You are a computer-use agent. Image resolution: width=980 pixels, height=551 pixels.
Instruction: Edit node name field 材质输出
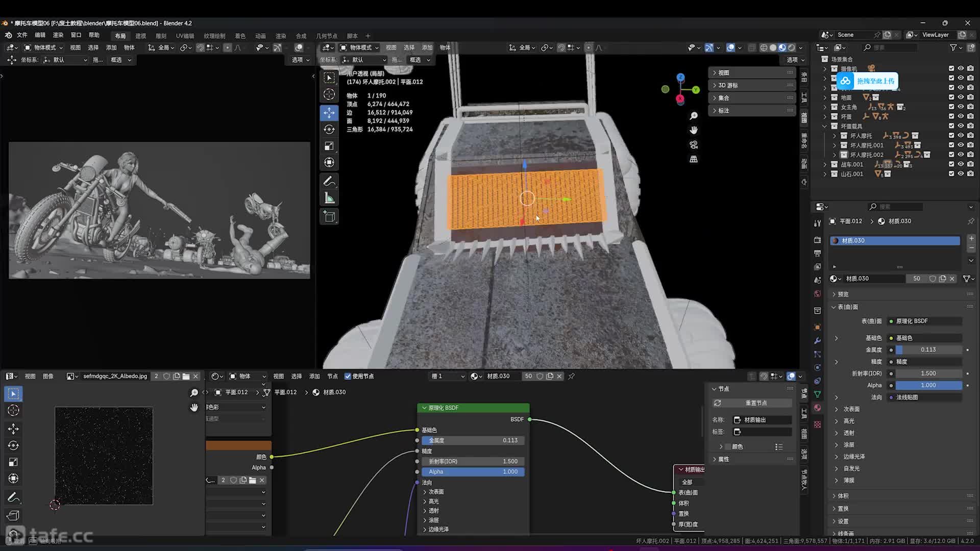point(762,420)
